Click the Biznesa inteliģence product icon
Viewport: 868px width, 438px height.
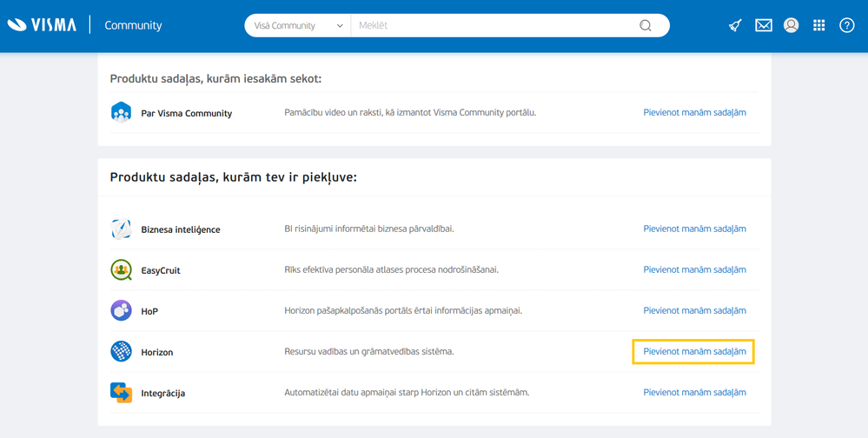(x=121, y=229)
